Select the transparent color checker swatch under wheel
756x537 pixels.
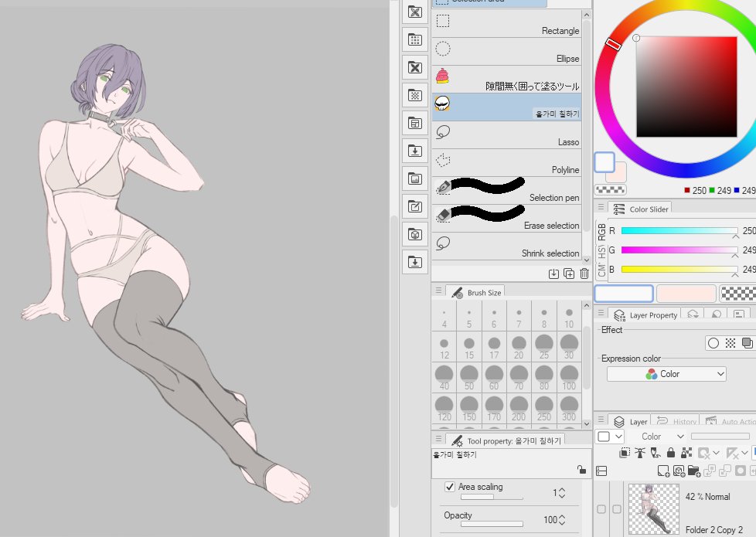tap(610, 189)
